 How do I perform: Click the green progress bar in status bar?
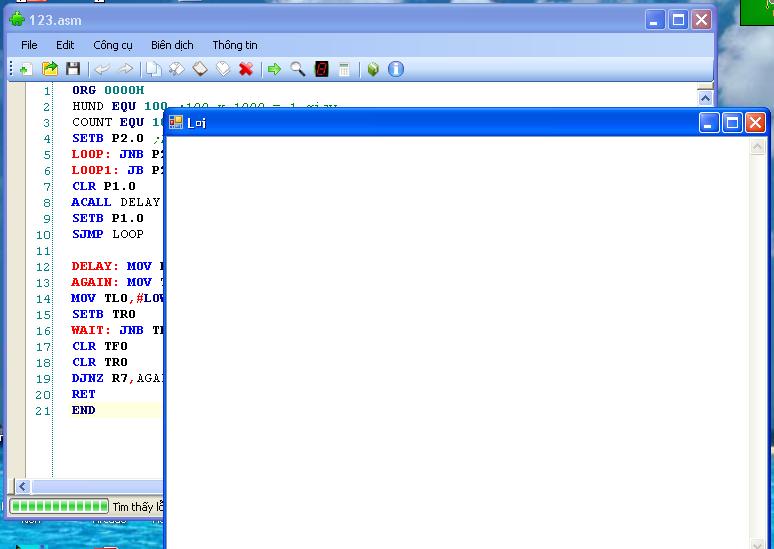[59, 507]
